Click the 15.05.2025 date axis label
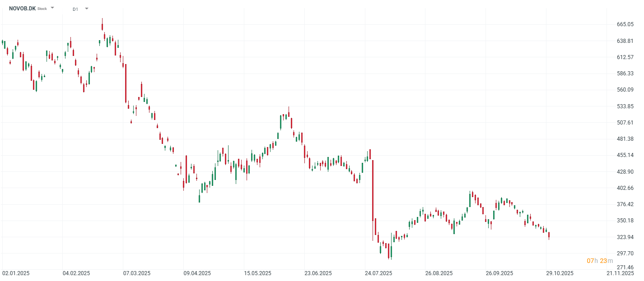 click(x=258, y=273)
